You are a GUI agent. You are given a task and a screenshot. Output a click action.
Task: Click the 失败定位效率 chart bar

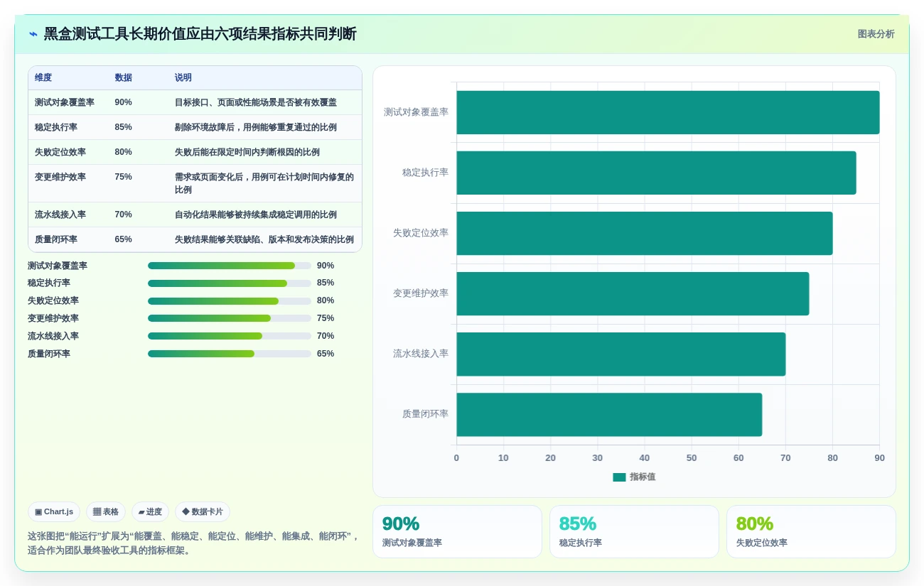tap(645, 233)
